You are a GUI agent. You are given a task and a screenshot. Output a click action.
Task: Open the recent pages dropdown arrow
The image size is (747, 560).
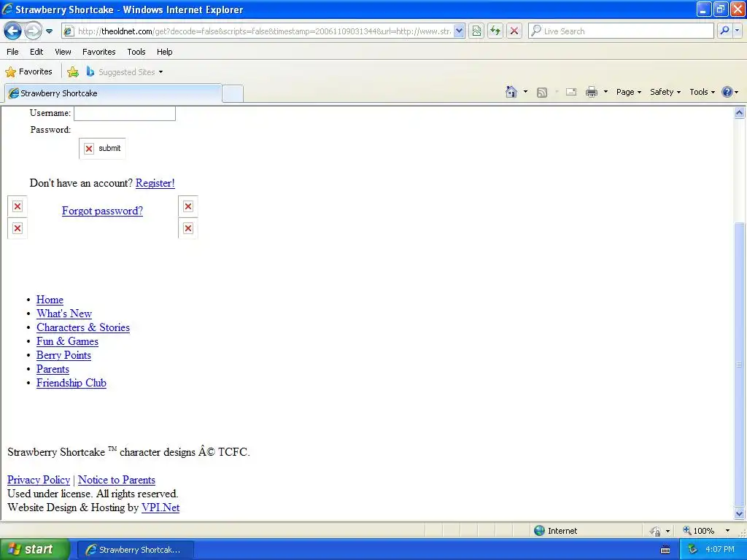[x=49, y=31]
